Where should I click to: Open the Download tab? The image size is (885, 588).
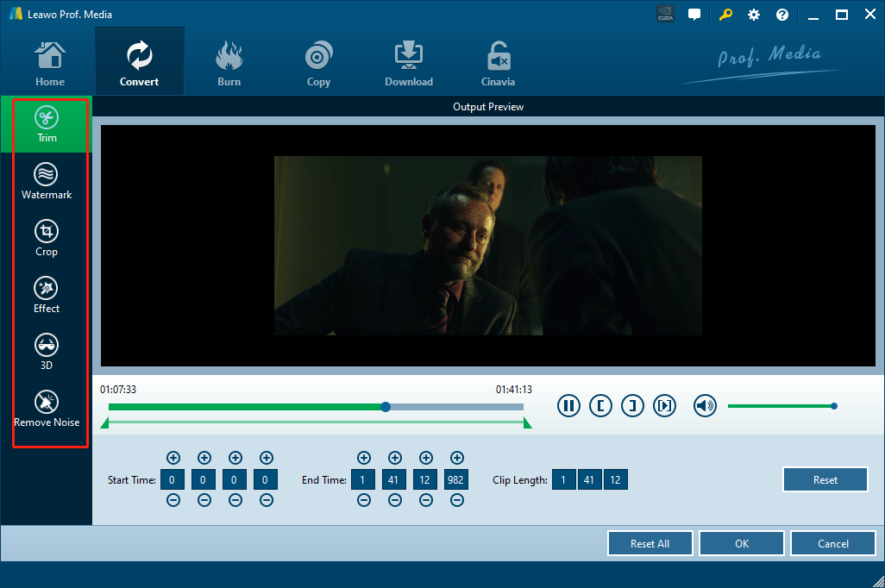409,62
